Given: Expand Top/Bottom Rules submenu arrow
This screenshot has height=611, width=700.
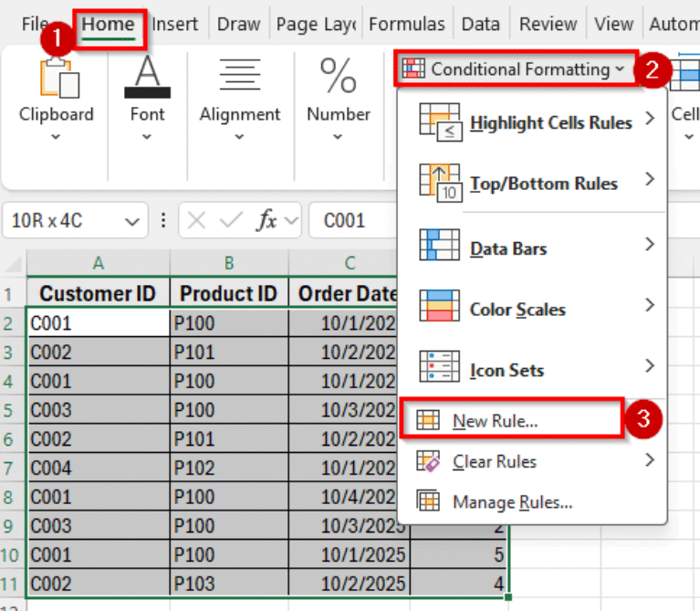Looking at the screenshot, I should [x=650, y=179].
